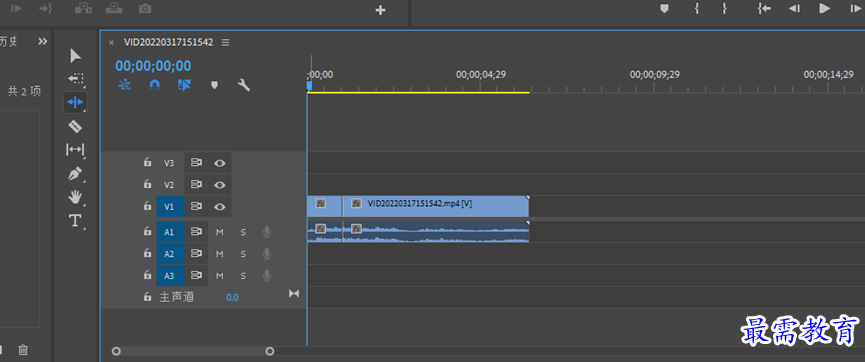Switch to VID20220317151542 sequence tab
Image resolution: width=865 pixels, height=362 pixels.
click(168, 42)
